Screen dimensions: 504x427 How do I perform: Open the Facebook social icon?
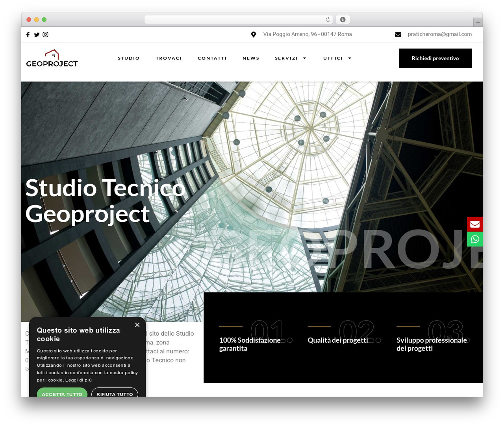coord(28,35)
